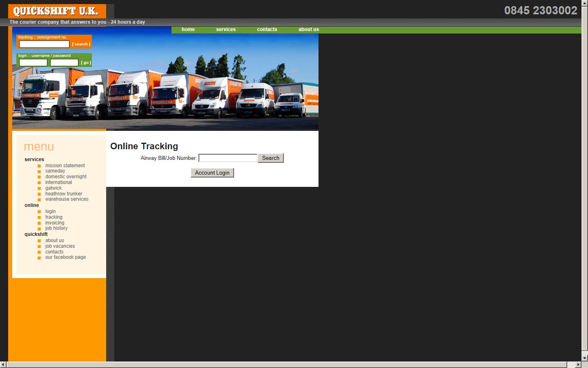Focus the username field in login box
The width and height of the screenshot is (588, 368).
click(x=33, y=63)
